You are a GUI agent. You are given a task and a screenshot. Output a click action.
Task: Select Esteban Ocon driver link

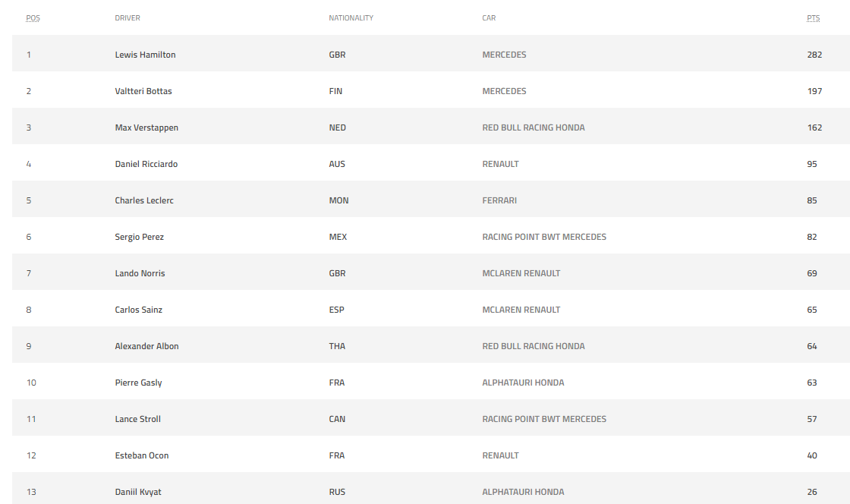[x=141, y=455]
